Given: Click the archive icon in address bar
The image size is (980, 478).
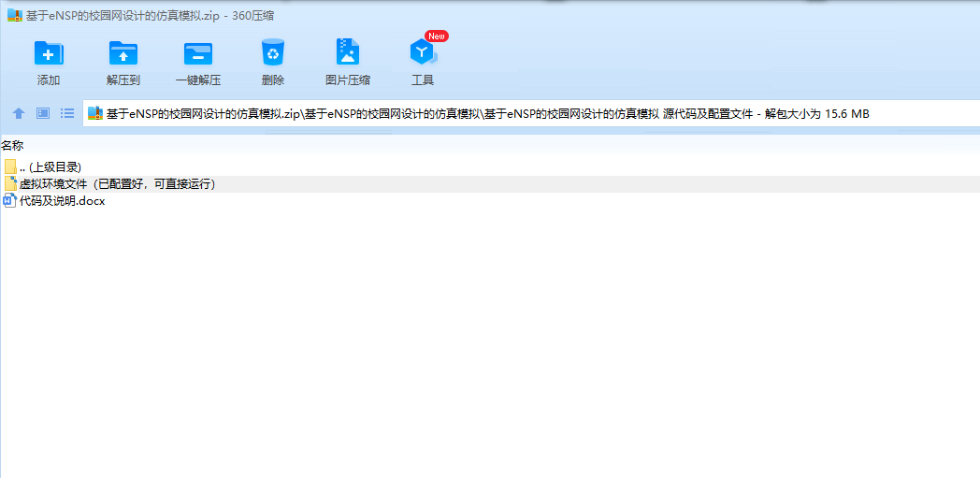Looking at the screenshot, I should click(x=95, y=113).
